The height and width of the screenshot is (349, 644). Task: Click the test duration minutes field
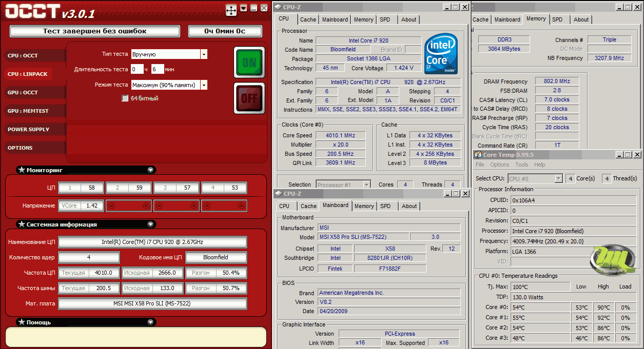pyautogui.click(x=158, y=69)
